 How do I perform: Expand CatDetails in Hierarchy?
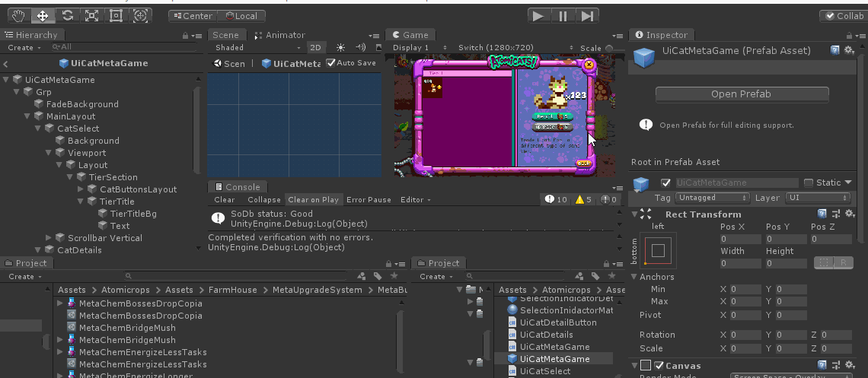click(x=38, y=249)
